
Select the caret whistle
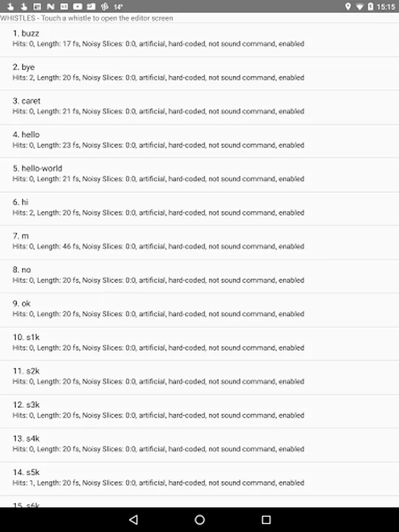click(x=200, y=107)
